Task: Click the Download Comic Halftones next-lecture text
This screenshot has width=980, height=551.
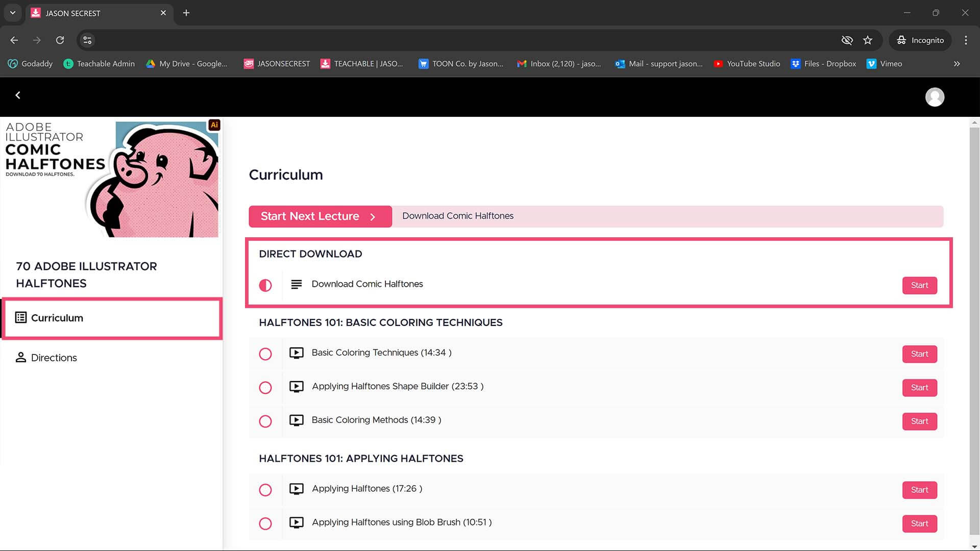Action: 458,216
